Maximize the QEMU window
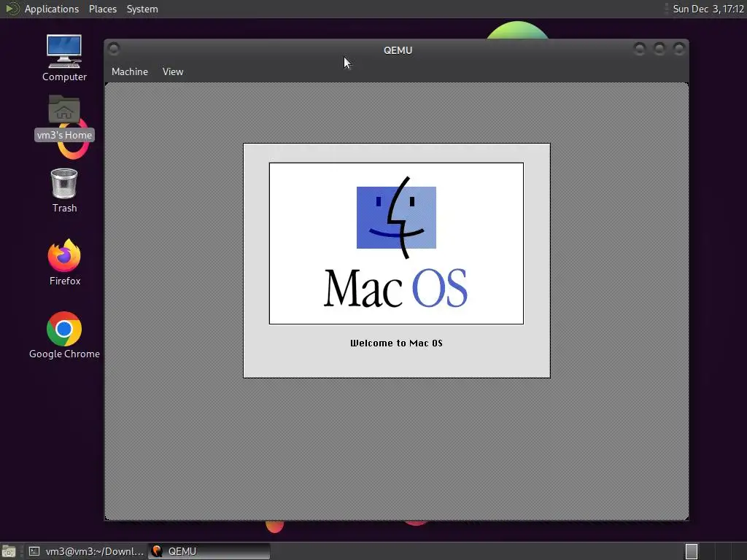Screen dimensions: 747x560 pos(659,49)
